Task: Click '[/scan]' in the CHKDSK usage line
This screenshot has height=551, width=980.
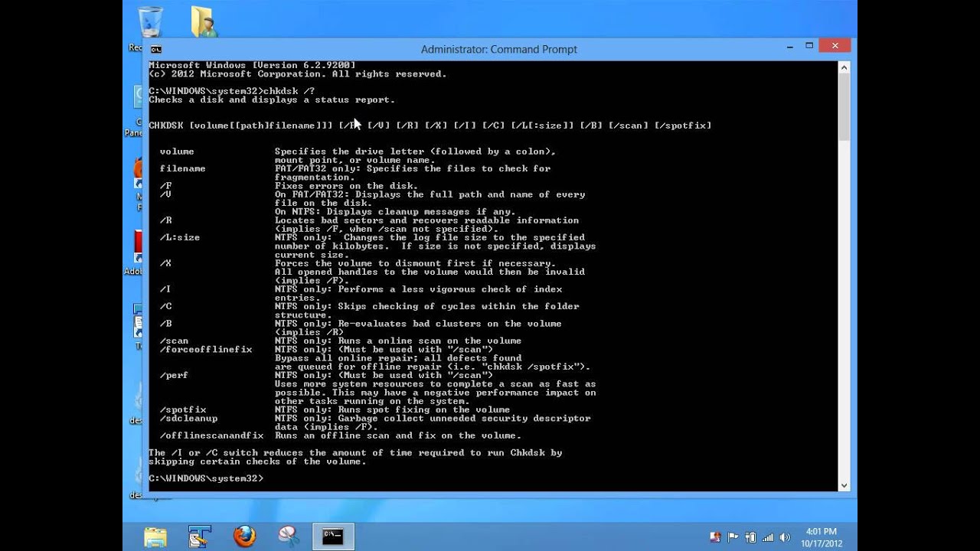Action: (629, 126)
